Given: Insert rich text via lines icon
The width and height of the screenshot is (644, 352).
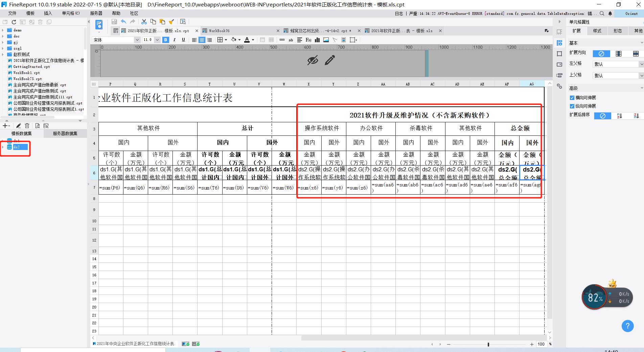Looking at the screenshot, I should click(x=300, y=40).
